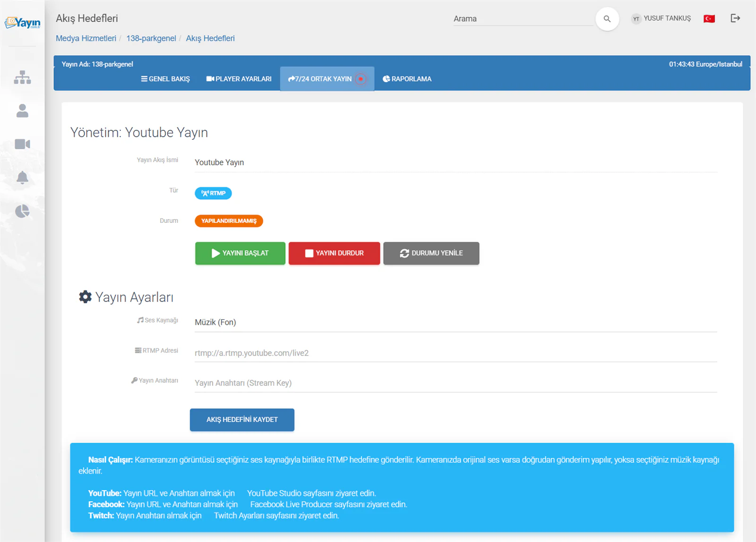Image resolution: width=756 pixels, height=542 pixels.
Task: Open the RAPORLAMA tab
Action: pyautogui.click(x=407, y=79)
